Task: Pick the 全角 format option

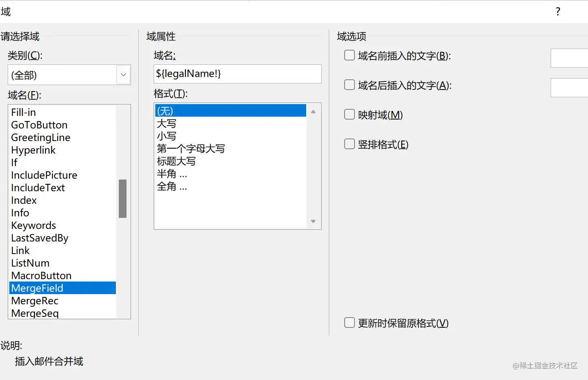Action: [172, 186]
